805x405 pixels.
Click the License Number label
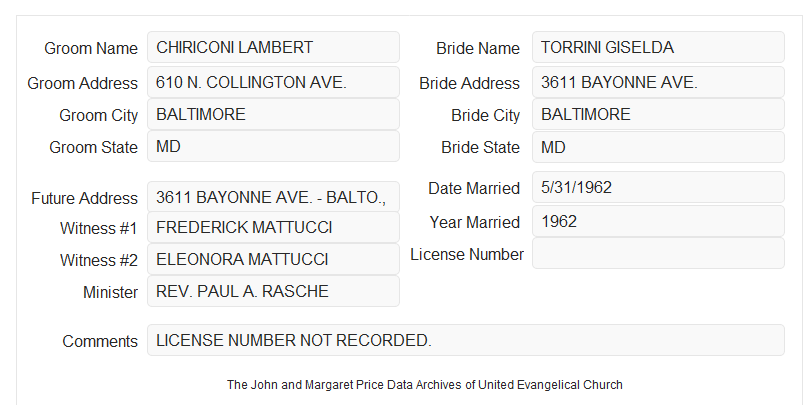(467, 254)
